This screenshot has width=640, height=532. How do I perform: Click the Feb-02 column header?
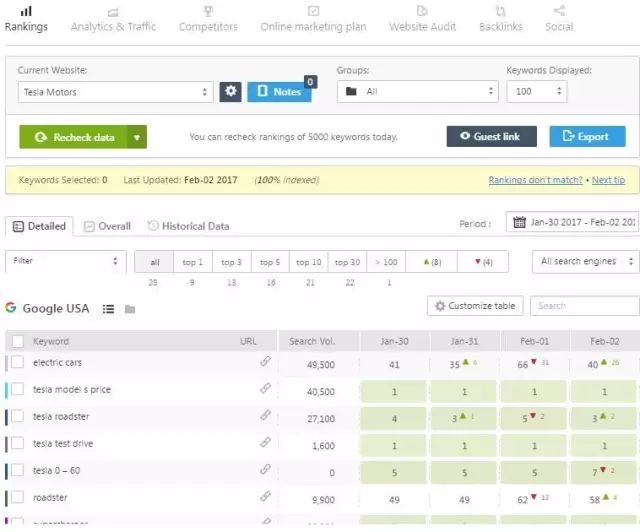pyautogui.click(x=605, y=341)
